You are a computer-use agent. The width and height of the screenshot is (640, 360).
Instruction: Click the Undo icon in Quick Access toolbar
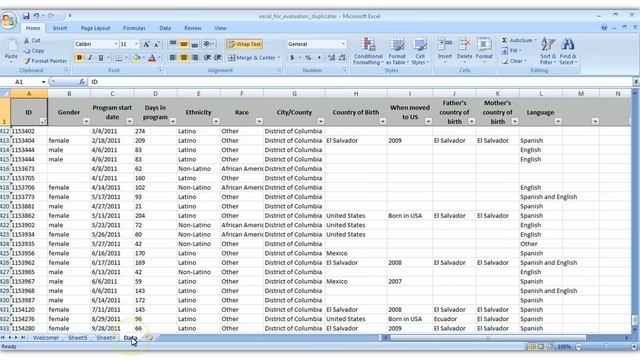click(x=37, y=16)
